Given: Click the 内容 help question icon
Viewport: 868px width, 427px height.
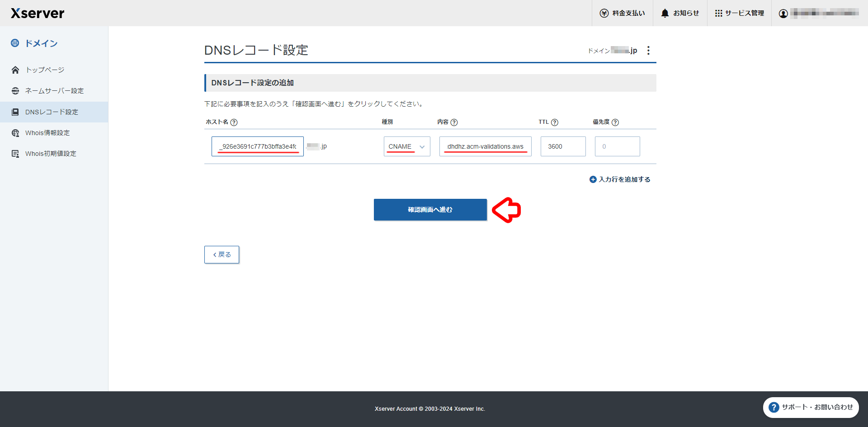Looking at the screenshot, I should coord(454,122).
